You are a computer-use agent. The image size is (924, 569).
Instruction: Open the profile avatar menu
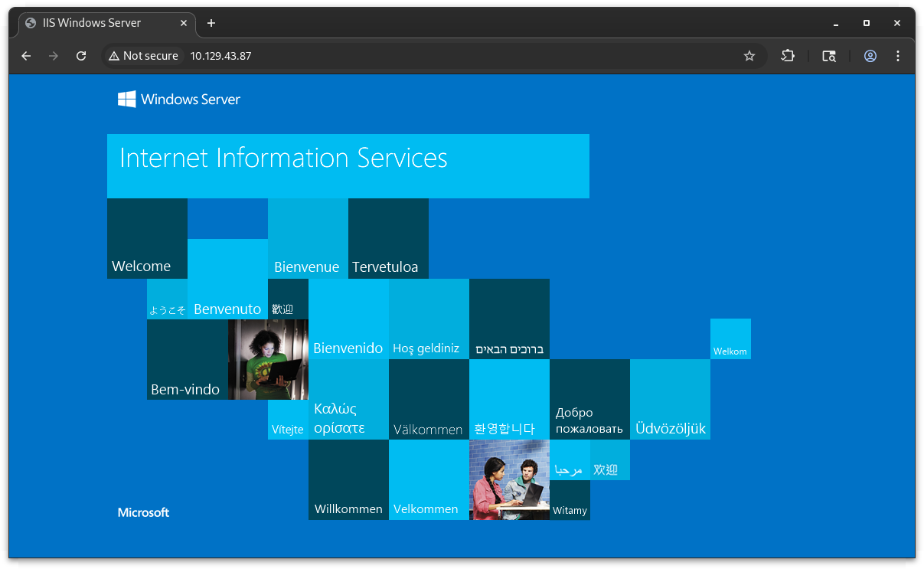click(x=870, y=56)
